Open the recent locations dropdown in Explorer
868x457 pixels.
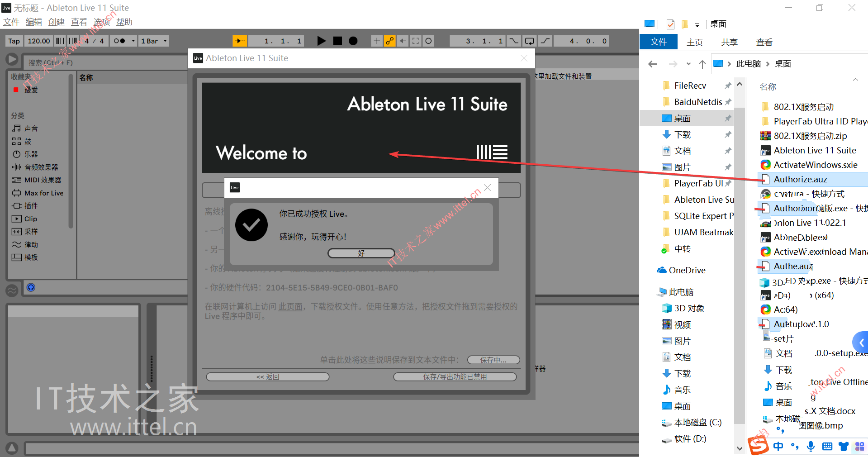[688, 64]
